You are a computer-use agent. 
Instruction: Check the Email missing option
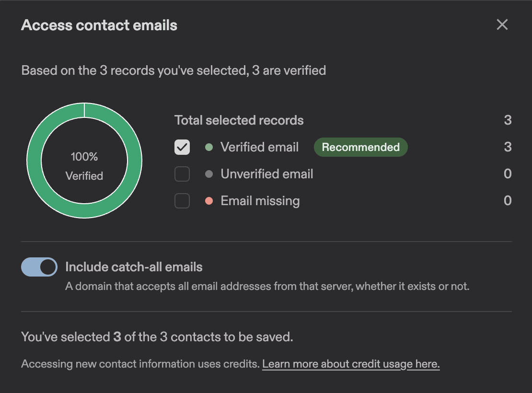pyautogui.click(x=182, y=201)
